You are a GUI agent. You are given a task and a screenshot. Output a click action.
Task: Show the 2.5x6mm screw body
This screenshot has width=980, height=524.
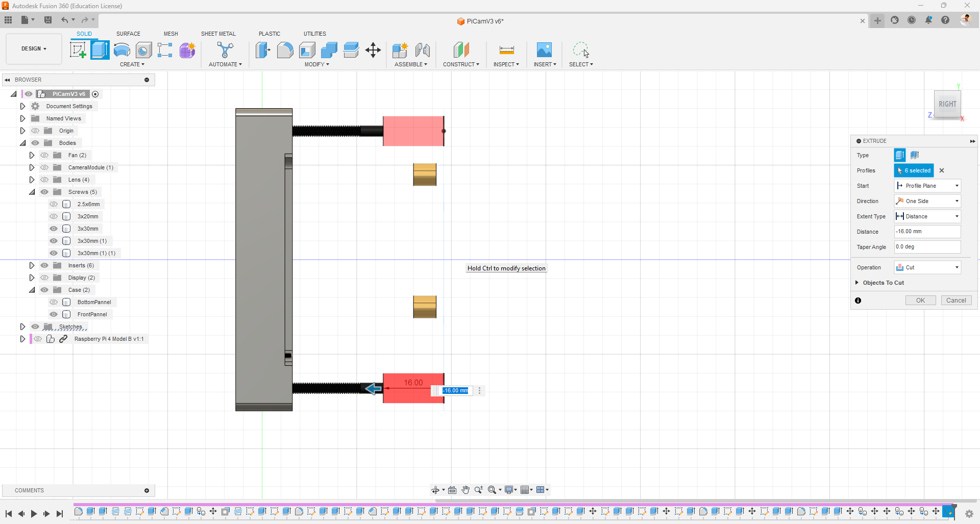54,204
